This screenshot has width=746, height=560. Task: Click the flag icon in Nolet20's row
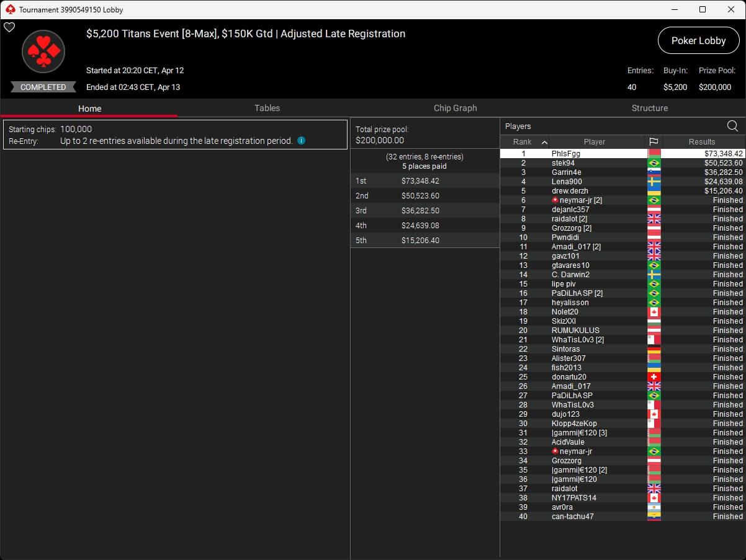654,312
